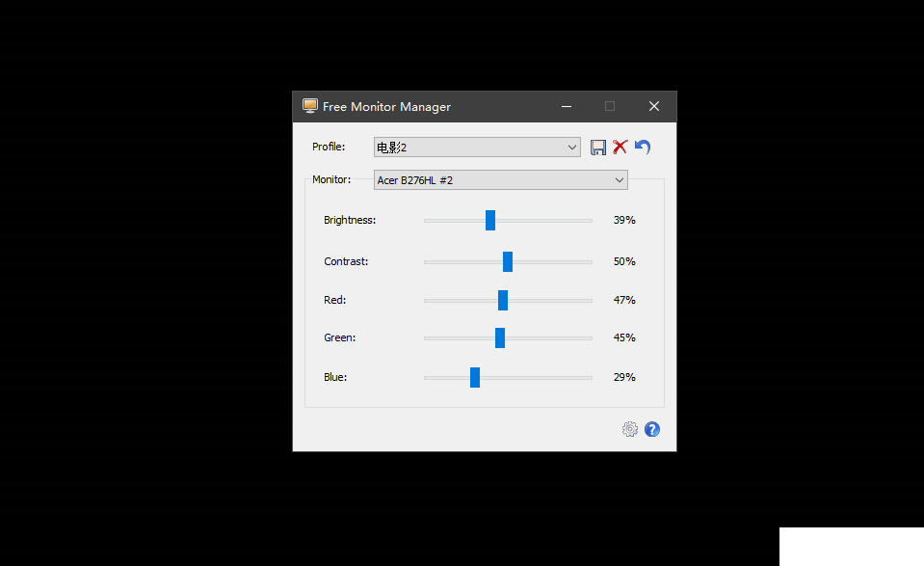Click the Free Monitor Manager app icon

coord(310,106)
